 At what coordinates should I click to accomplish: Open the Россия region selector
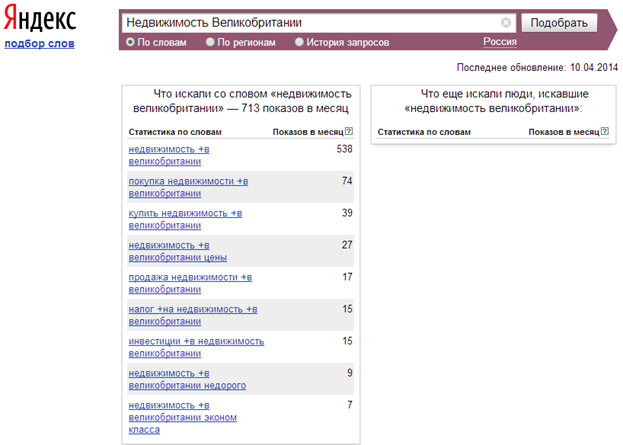500,42
